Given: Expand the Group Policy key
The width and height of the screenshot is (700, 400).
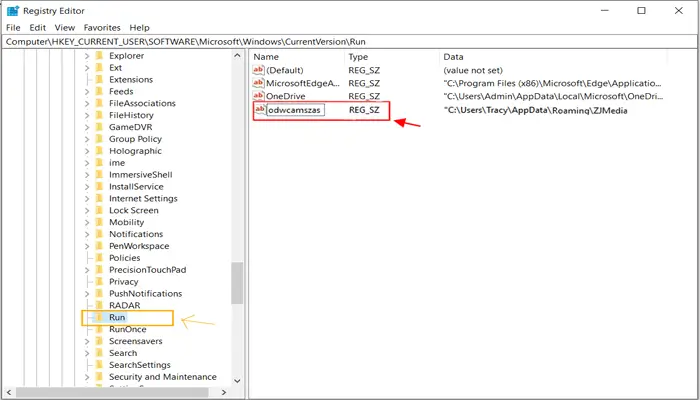Looking at the screenshot, I should coord(87,139).
